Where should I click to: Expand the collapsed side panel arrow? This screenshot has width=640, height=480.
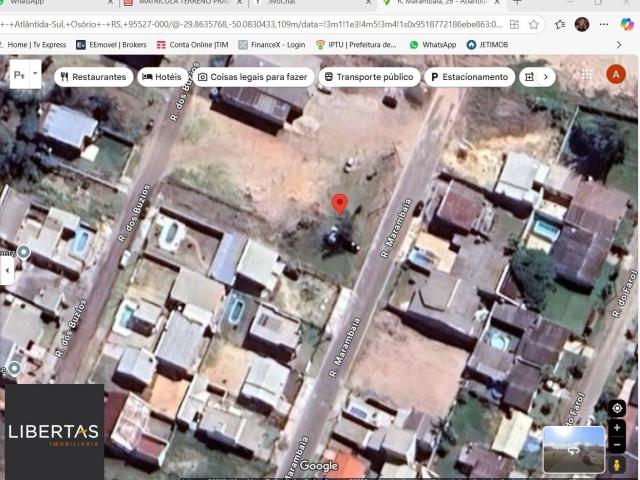coord(7,270)
